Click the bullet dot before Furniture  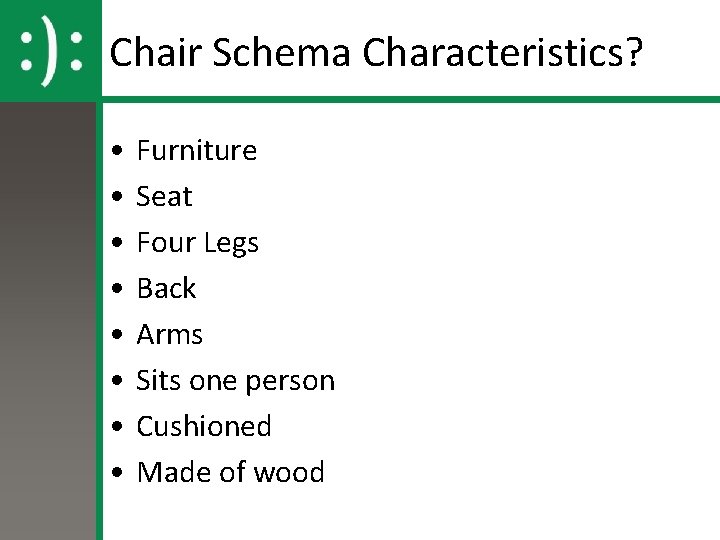(117, 150)
